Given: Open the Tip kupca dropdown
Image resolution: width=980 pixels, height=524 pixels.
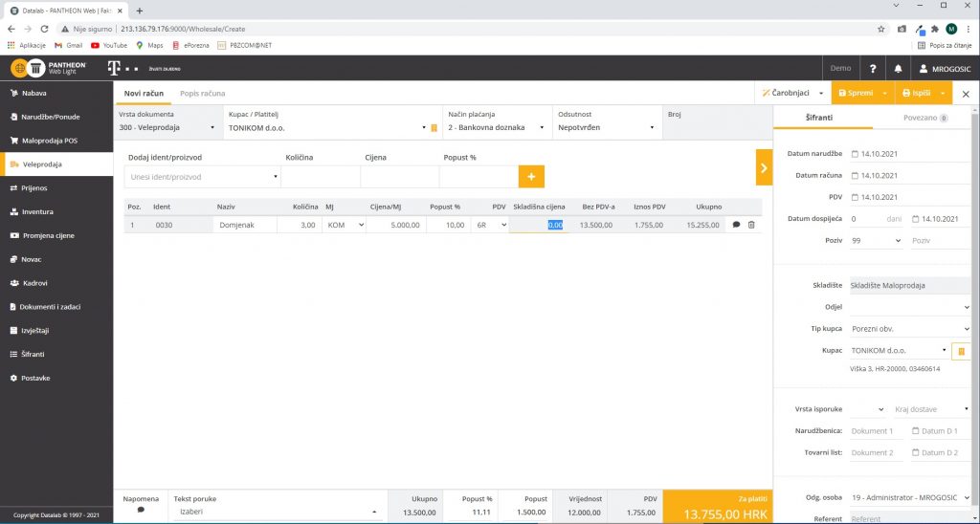Looking at the screenshot, I should (x=909, y=329).
